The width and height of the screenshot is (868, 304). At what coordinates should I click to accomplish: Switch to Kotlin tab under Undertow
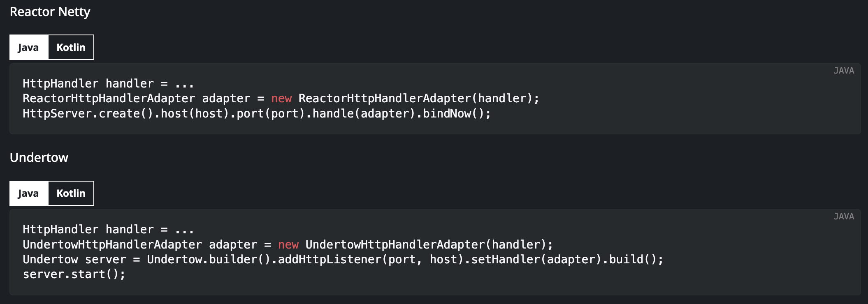pyautogui.click(x=71, y=193)
